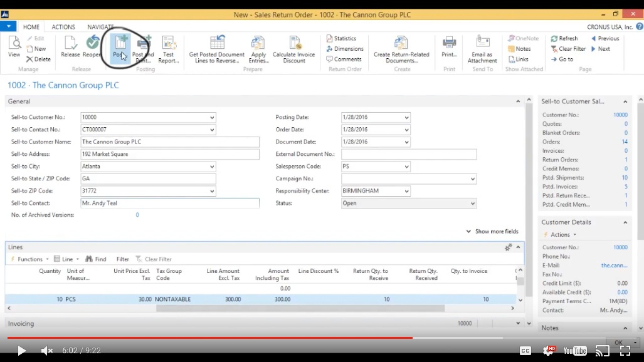Click Filter in Lines toolbar

coord(122,259)
